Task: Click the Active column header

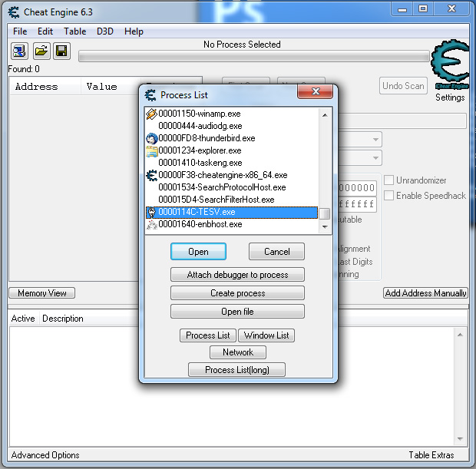Action: click(23, 319)
